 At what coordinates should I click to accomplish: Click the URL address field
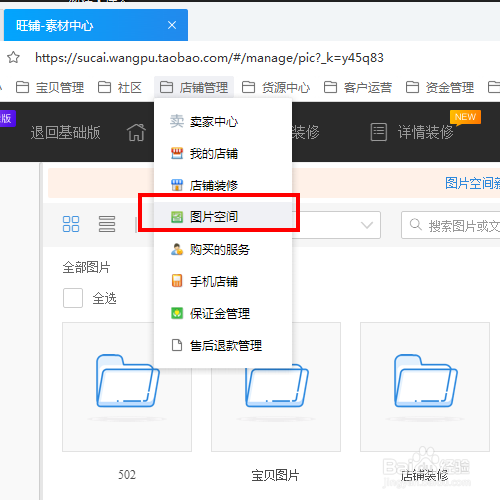[x=209, y=58]
